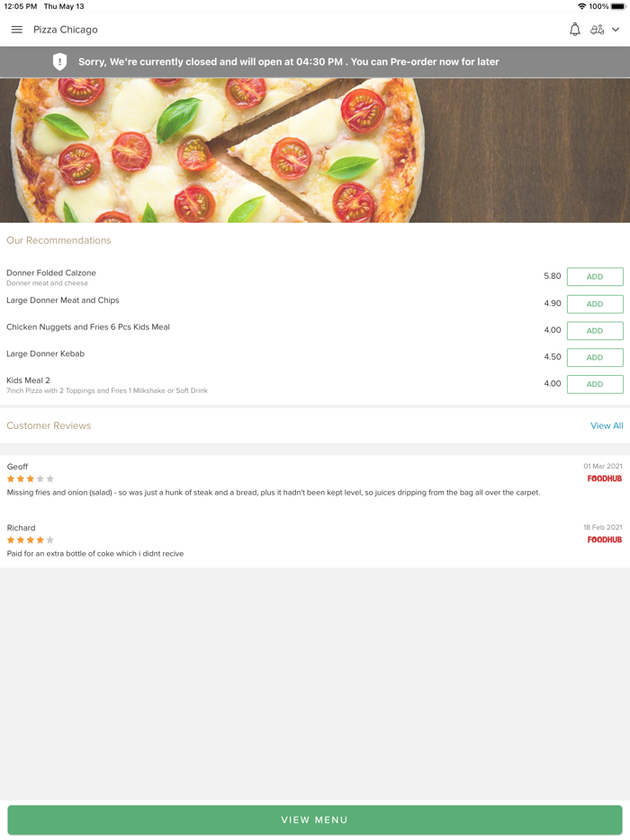Open View All customer reviews
Screen dimensions: 630x840
[607, 425]
